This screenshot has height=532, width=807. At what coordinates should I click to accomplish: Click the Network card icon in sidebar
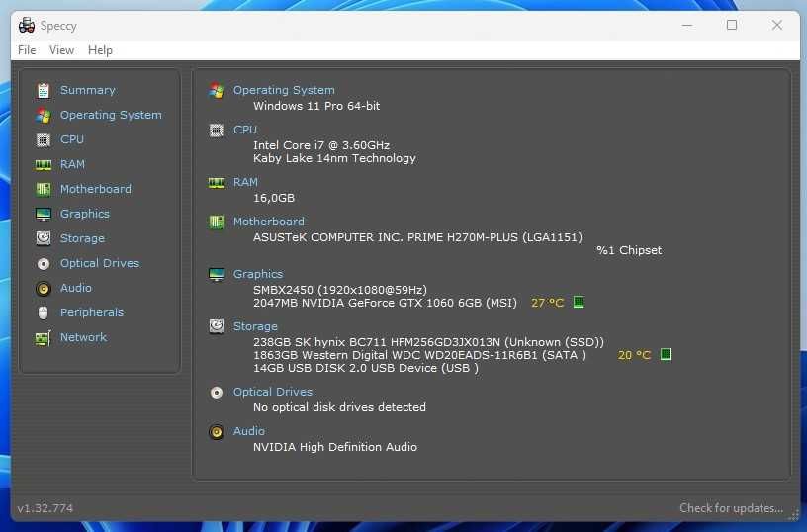coord(44,338)
